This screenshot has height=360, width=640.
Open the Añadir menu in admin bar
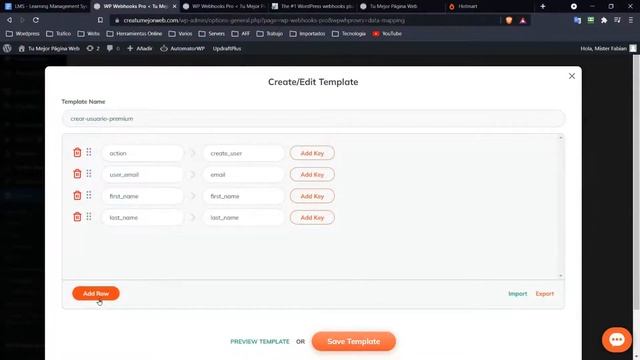coord(140,48)
